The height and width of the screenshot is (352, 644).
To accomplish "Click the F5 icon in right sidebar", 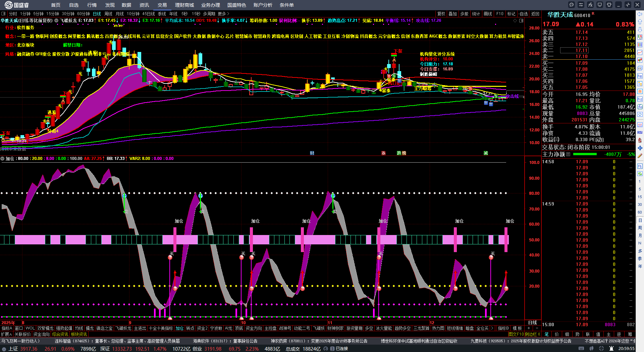I will tap(640, 166).
